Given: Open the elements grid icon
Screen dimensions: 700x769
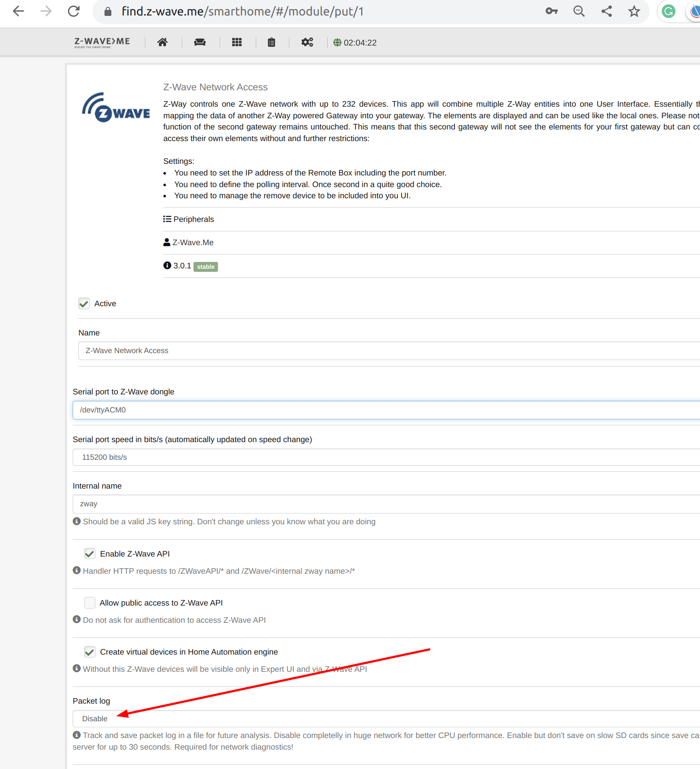Looking at the screenshot, I should pos(236,42).
